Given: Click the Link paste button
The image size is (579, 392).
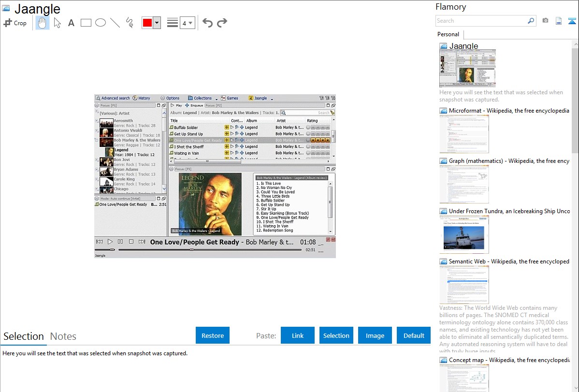Looking at the screenshot, I should coord(298,335).
